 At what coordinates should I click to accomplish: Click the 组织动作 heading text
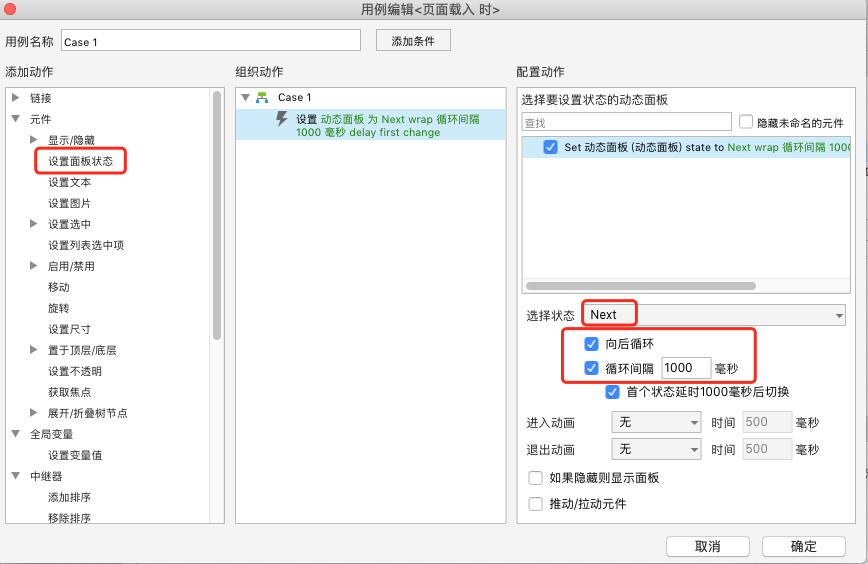coord(259,72)
